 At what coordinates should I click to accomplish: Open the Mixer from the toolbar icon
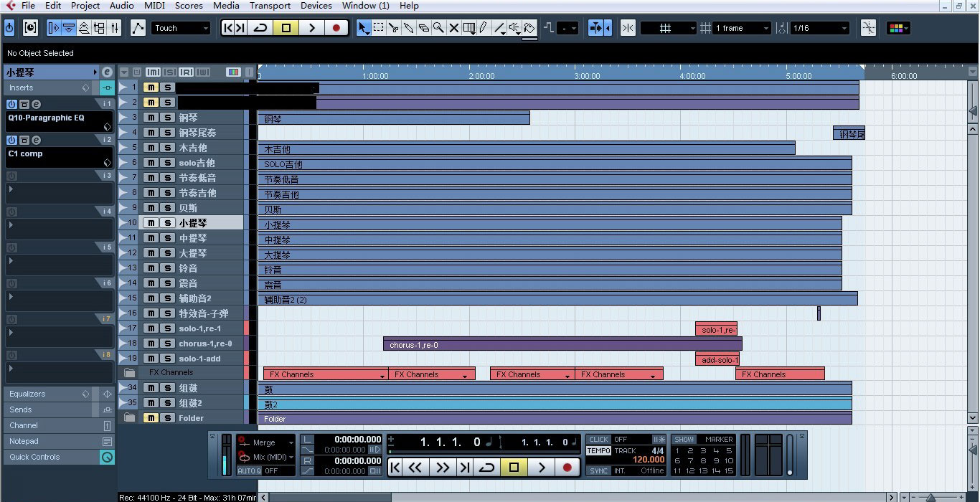(116, 28)
